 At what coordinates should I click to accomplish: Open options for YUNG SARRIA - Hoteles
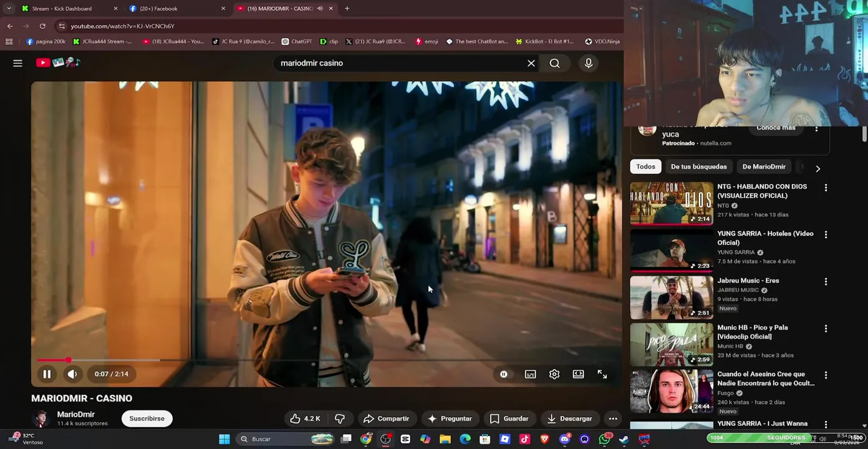pyautogui.click(x=826, y=234)
